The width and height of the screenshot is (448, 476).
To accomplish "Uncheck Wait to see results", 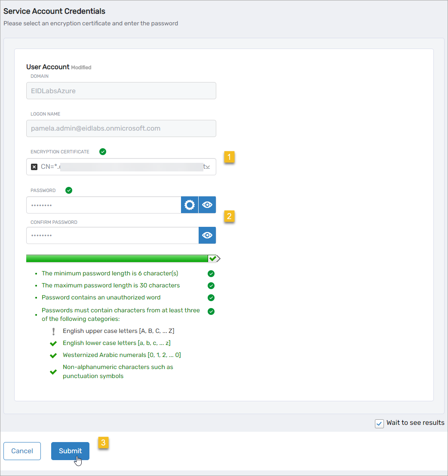I will [379, 423].
